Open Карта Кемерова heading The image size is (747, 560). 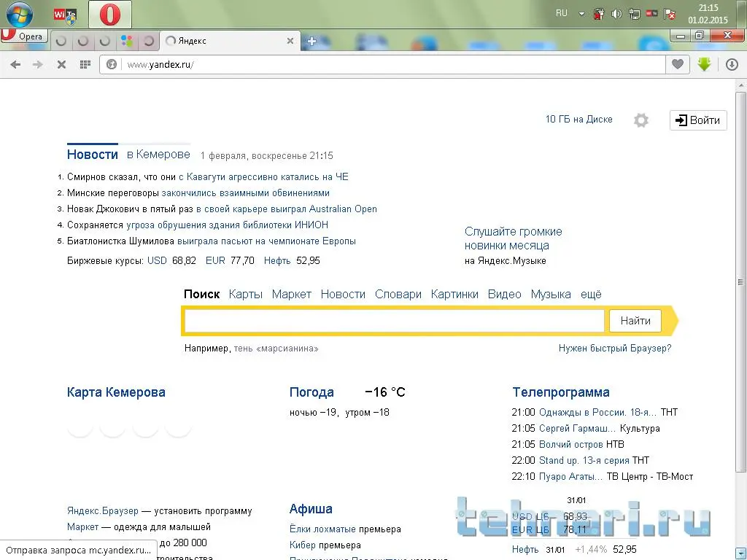116,392
